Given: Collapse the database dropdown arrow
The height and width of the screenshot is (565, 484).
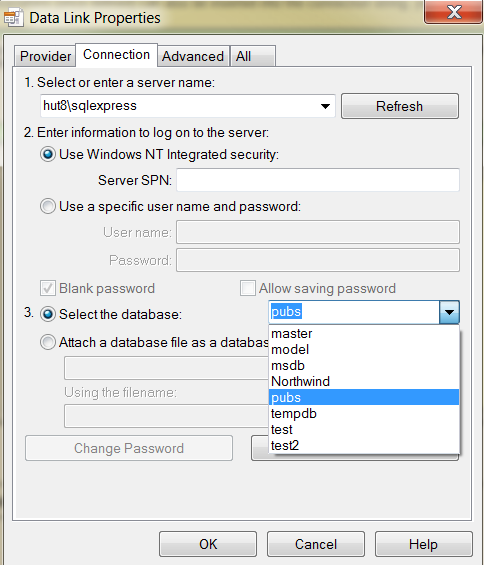Looking at the screenshot, I should click(x=449, y=312).
